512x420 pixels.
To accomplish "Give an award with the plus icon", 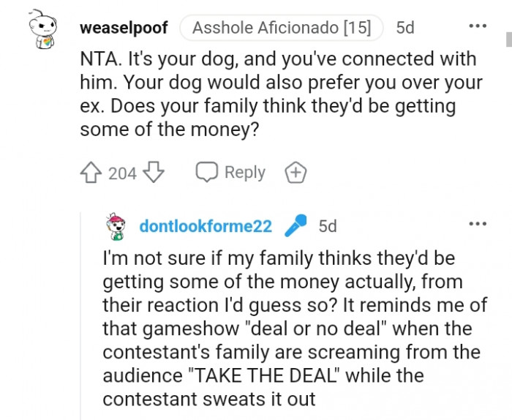I will [x=295, y=173].
